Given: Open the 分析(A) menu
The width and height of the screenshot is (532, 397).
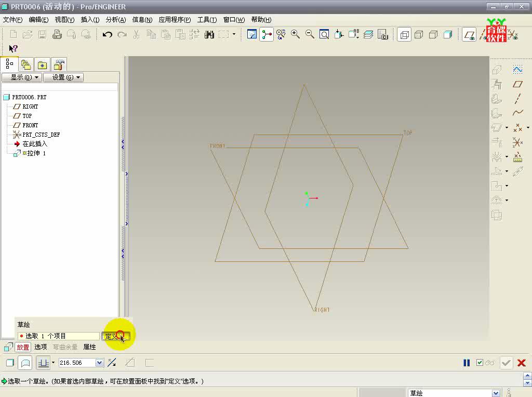Looking at the screenshot, I should (x=116, y=20).
